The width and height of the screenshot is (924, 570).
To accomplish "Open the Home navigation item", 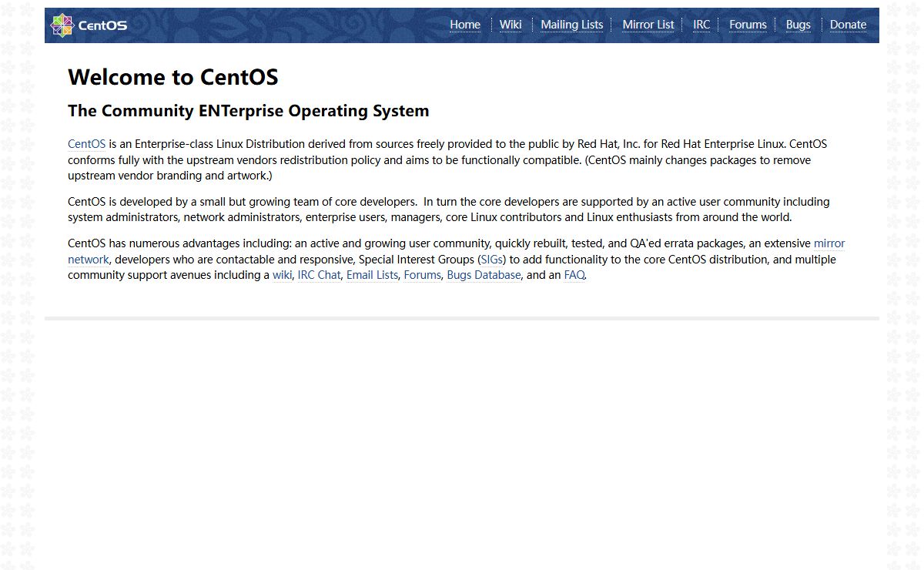I will [465, 25].
